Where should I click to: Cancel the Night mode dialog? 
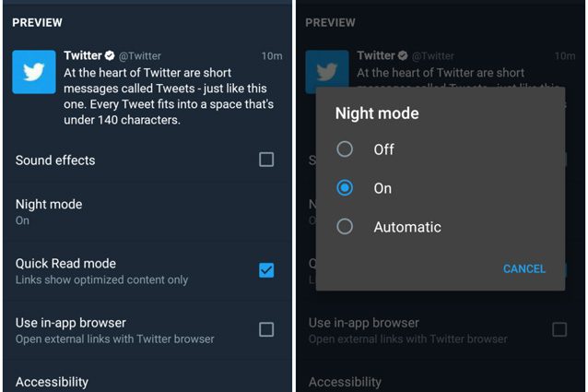pos(523,268)
